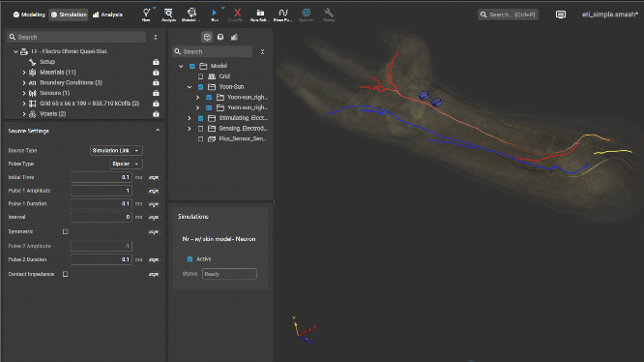This screenshot has width=644, height=362.
Task: Collapse the Source Settings section
Action: [158, 131]
